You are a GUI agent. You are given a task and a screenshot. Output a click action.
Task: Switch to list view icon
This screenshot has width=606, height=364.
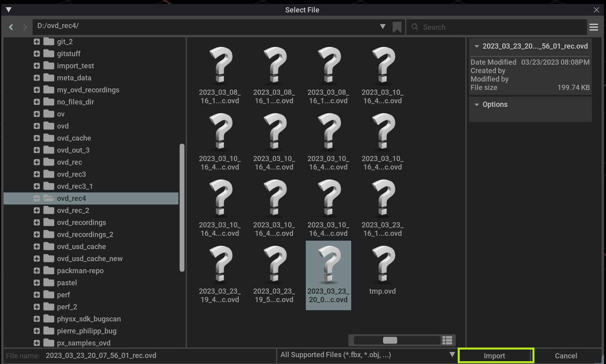pos(447,340)
